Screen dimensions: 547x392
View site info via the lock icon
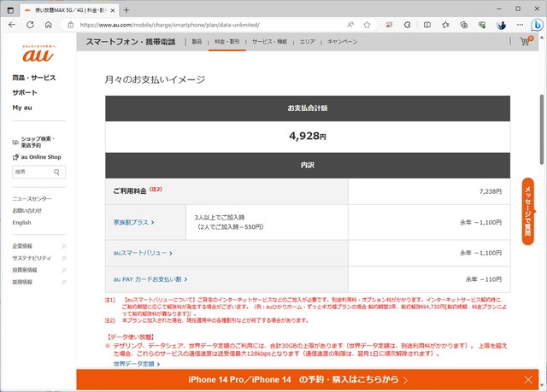pyautogui.click(x=71, y=25)
